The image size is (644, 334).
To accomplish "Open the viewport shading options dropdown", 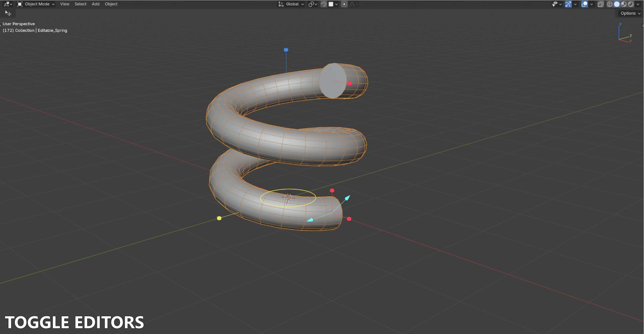I will 638,4.
